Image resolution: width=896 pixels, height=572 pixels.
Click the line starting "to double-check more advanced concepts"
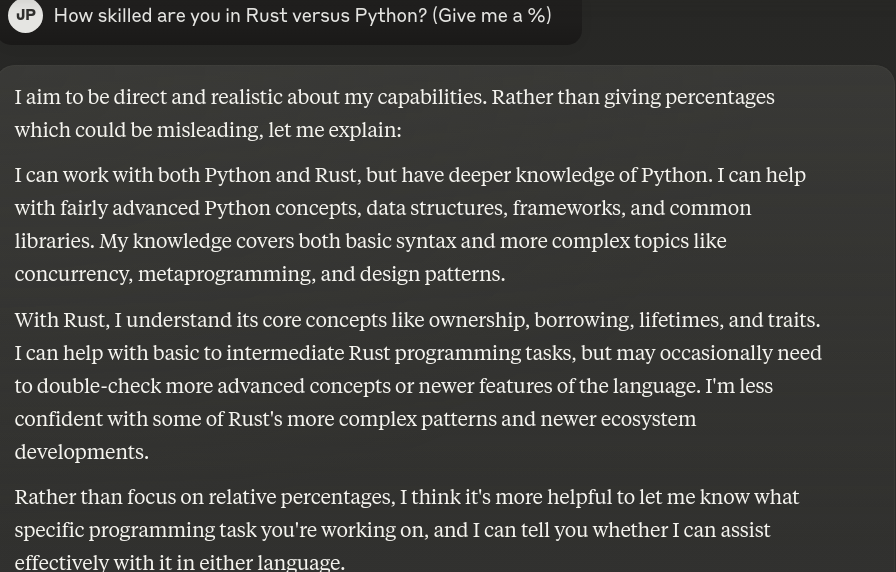394,386
